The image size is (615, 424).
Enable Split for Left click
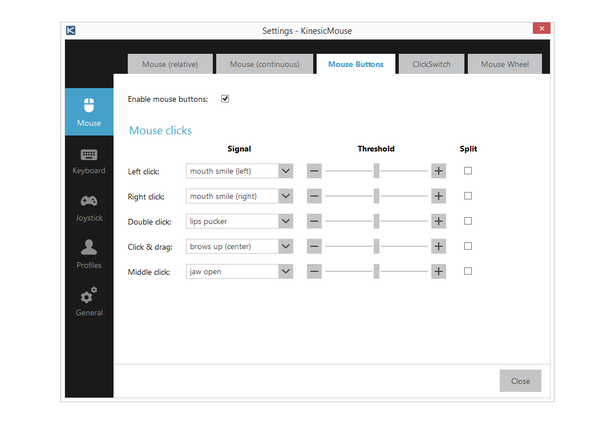468,171
